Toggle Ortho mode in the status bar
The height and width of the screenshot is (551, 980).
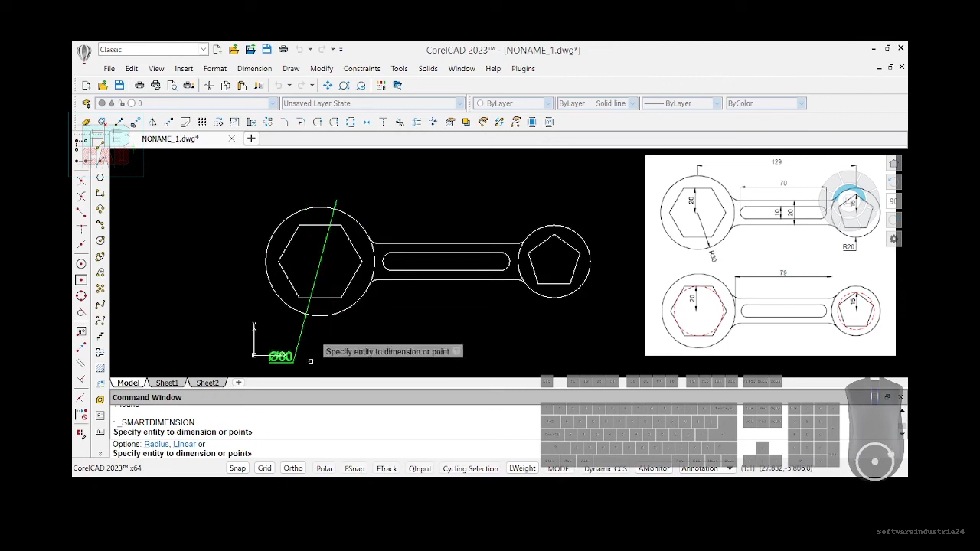293,468
